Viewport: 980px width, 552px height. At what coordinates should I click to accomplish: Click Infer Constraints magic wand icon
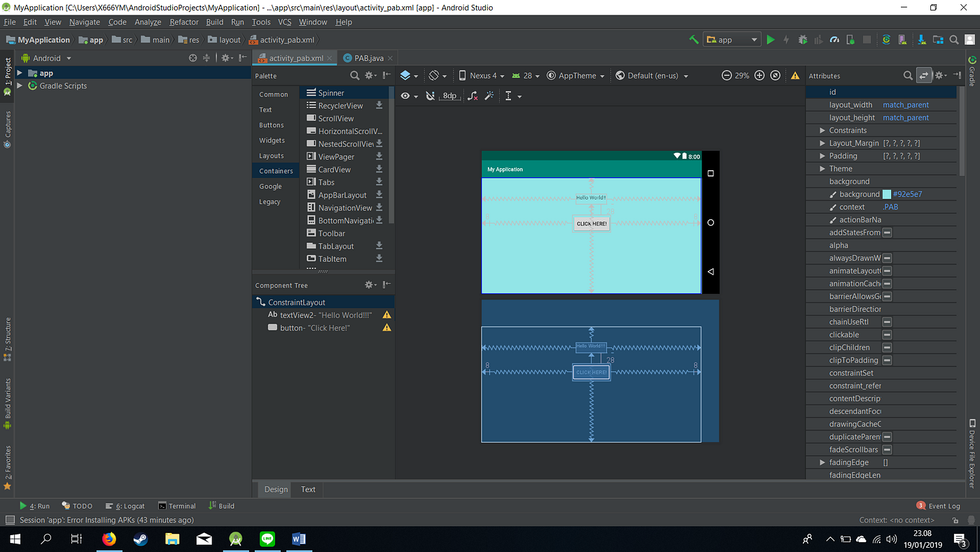coord(489,95)
